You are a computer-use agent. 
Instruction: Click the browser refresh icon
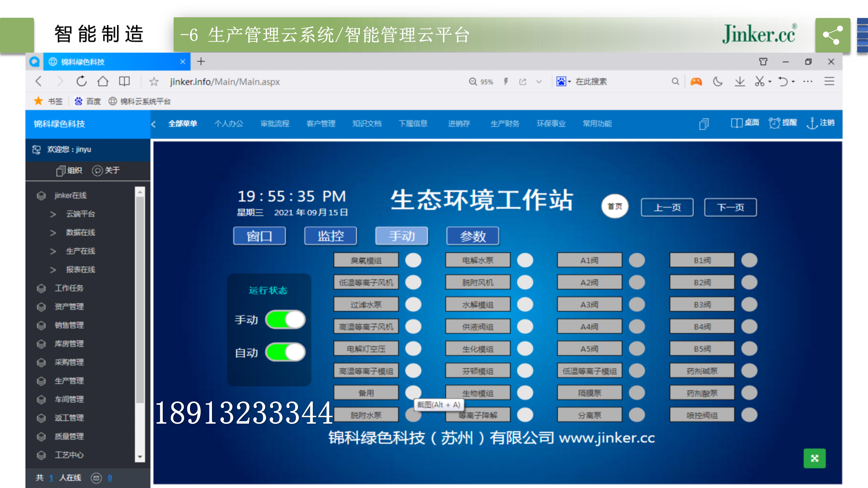point(81,81)
